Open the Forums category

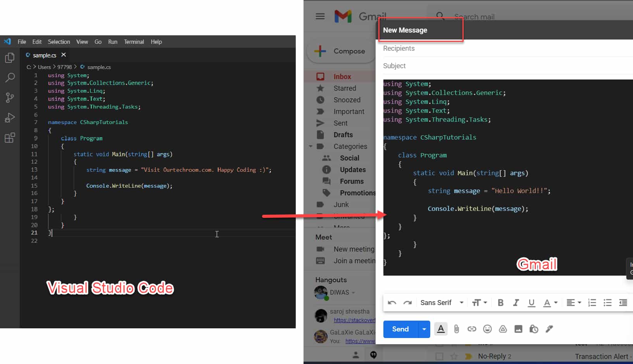(x=352, y=181)
